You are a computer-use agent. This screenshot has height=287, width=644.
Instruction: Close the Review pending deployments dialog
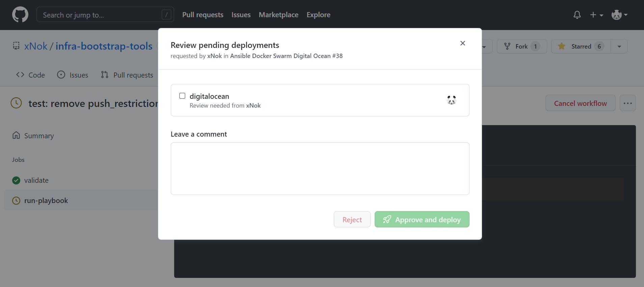coord(463,43)
